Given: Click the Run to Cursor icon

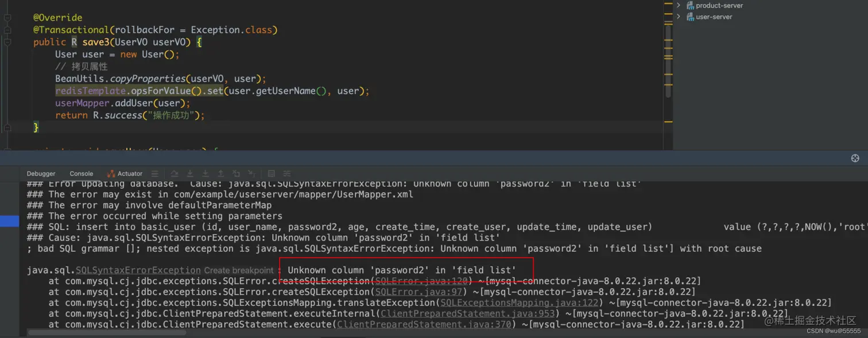Looking at the screenshot, I should (x=251, y=174).
